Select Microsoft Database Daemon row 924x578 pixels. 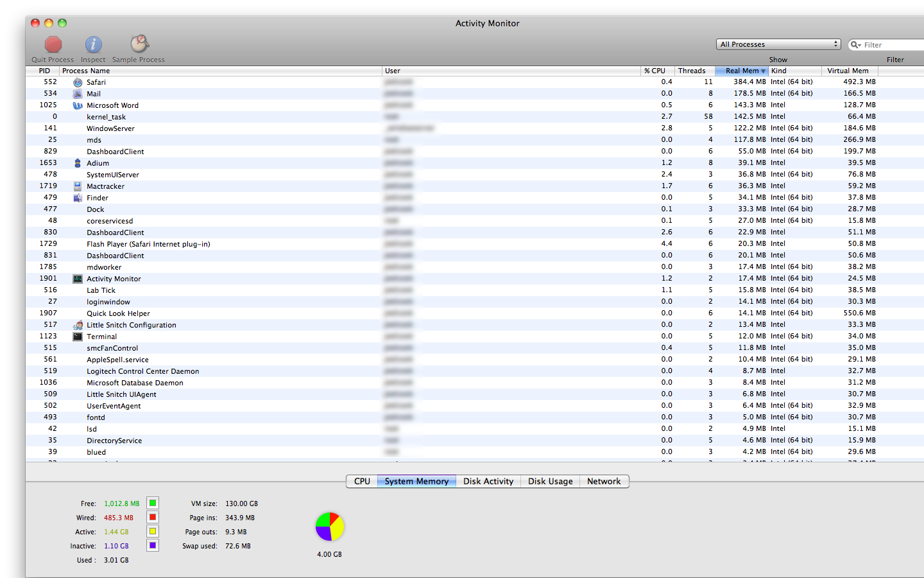click(475, 383)
